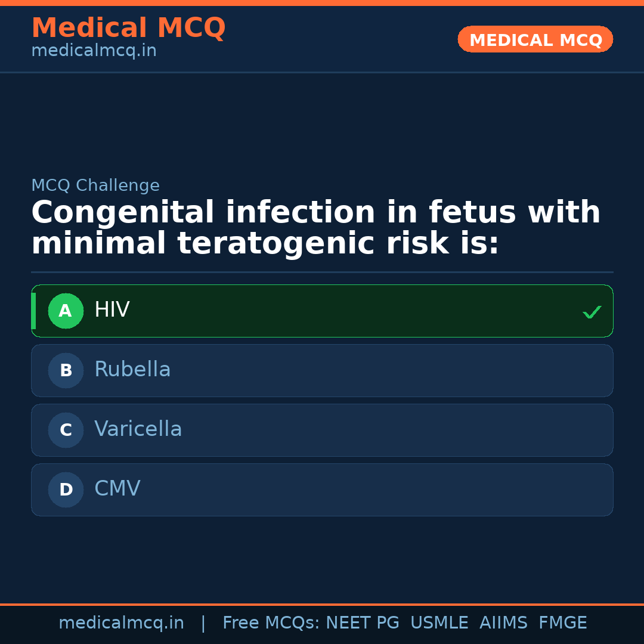644x644 pixels.
Task: Click the D letter circle
Action: coord(66,490)
